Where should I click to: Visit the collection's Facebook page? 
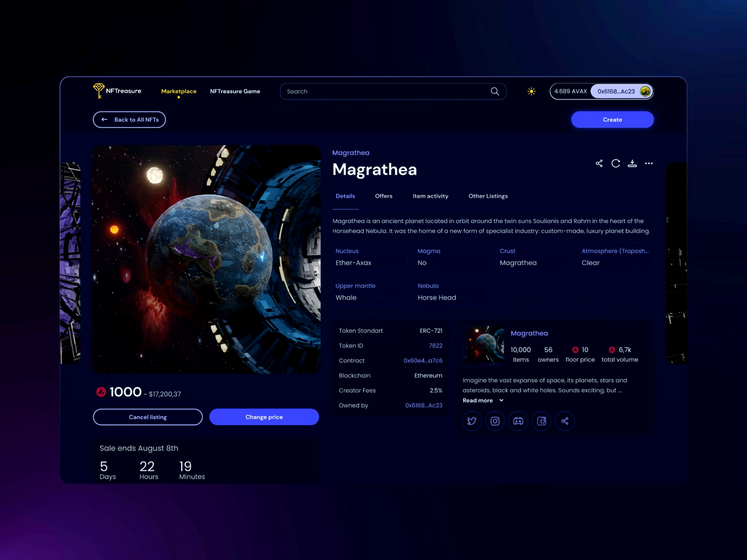tap(541, 421)
